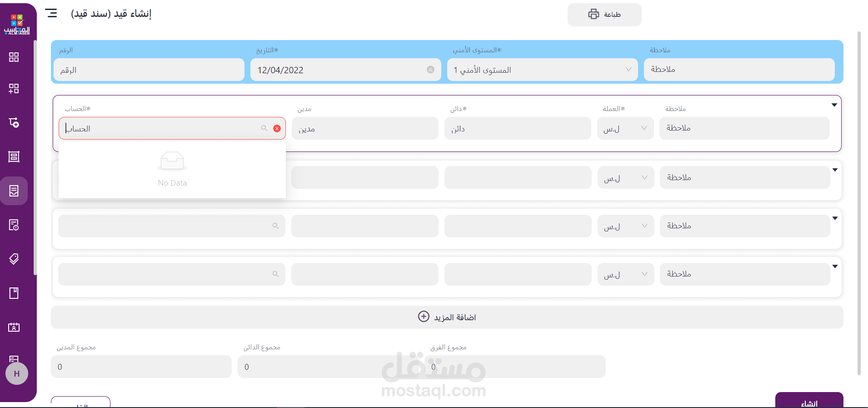Screen dimensions: 868x408
Task: Focus the top ملاحظة note field in blue header
Action: (x=739, y=70)
